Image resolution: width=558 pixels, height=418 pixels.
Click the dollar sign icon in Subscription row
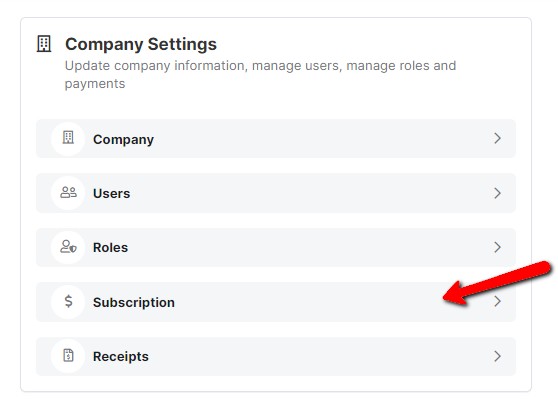68,301
